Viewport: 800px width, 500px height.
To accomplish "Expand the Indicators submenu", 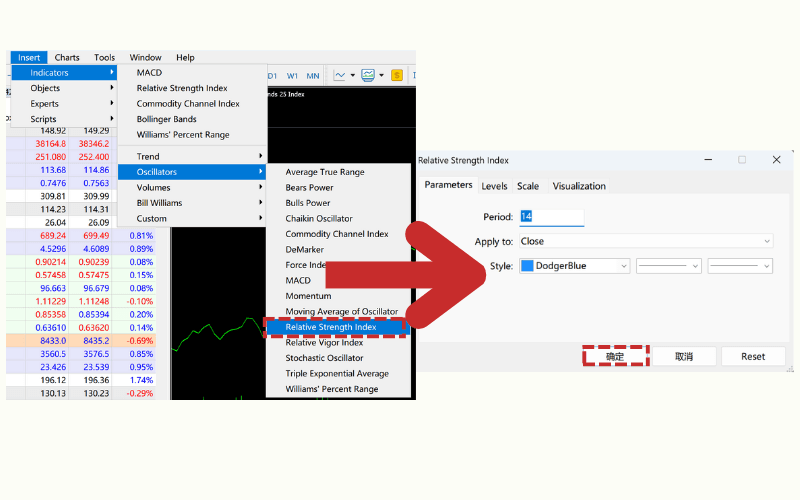I will point(64,73).
